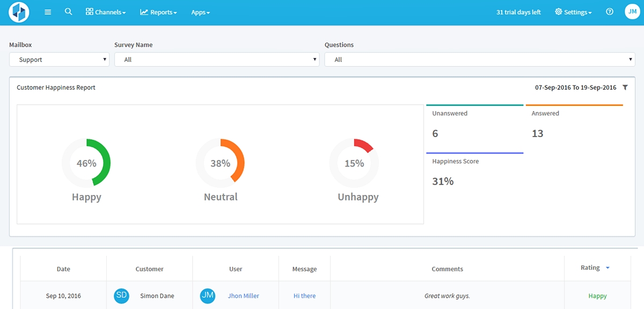Open the Survey Name dropdown

217,60
